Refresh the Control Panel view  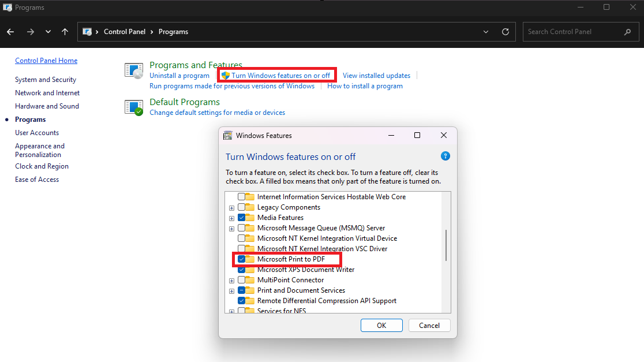coord(506,32)
